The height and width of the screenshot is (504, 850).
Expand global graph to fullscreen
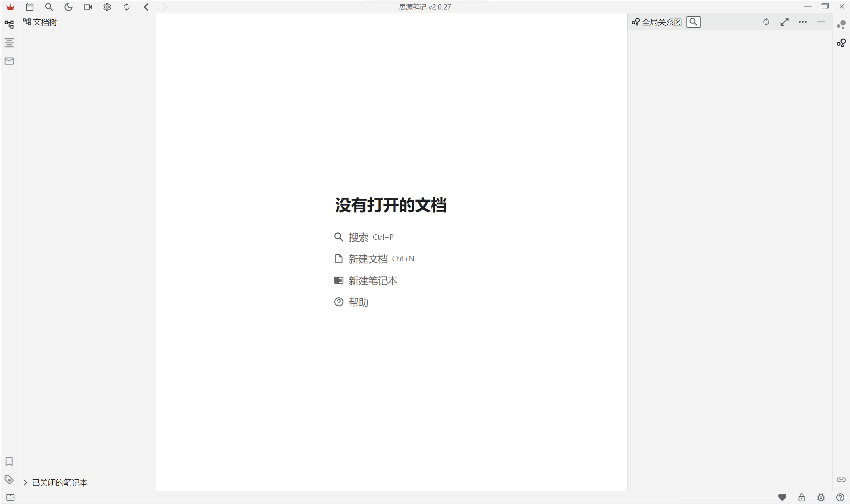point(784,22)
